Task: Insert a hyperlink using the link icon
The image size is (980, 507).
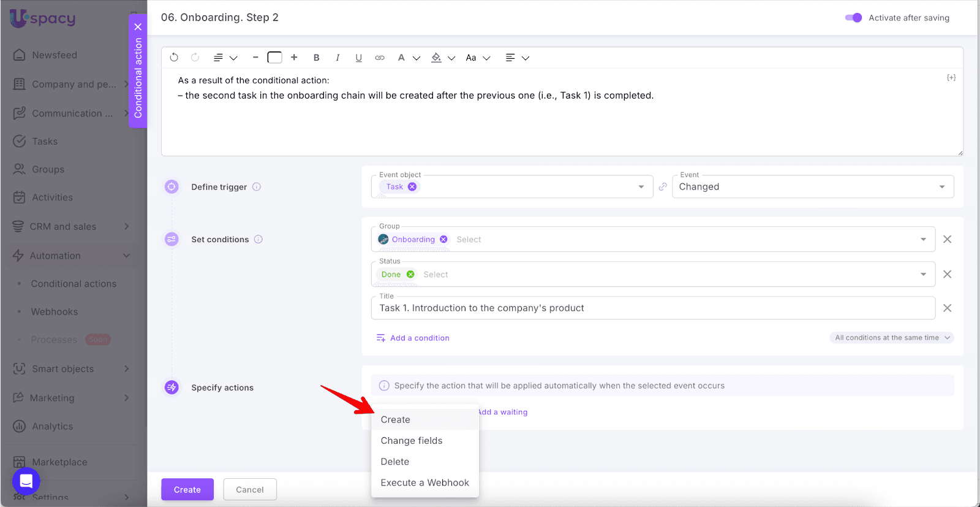Action: (380, 58)
